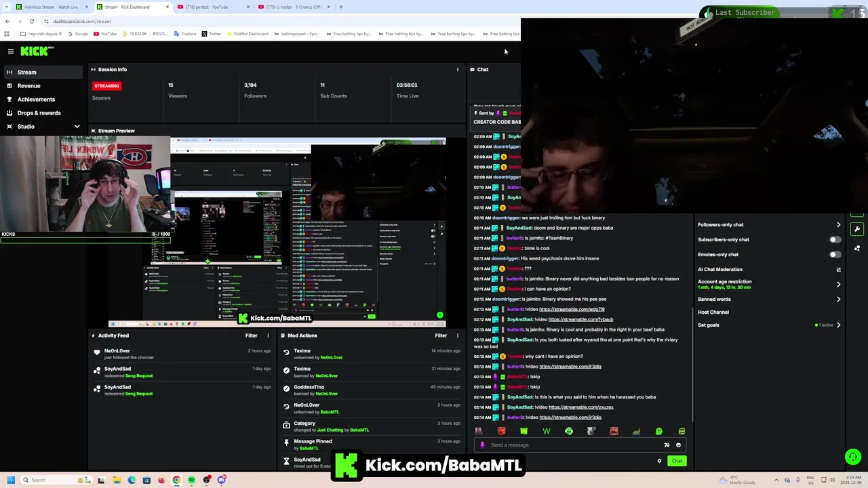Pick the outlined green W emote

(546, 431)
